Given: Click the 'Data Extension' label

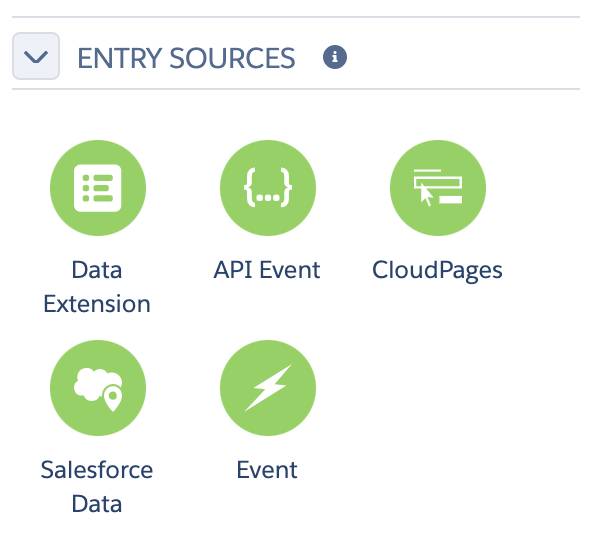Looking at the screenshot, I should point(97,287).
